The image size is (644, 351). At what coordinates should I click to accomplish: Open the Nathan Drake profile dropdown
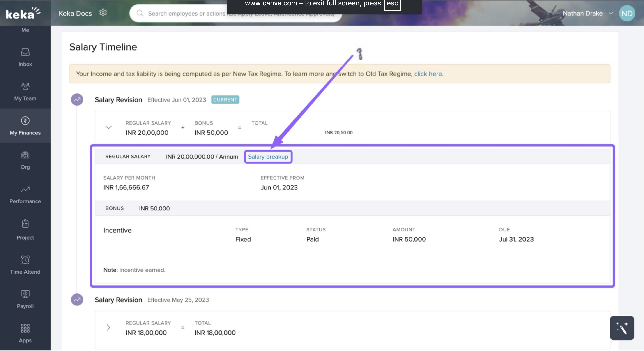(x=611, y=13)
